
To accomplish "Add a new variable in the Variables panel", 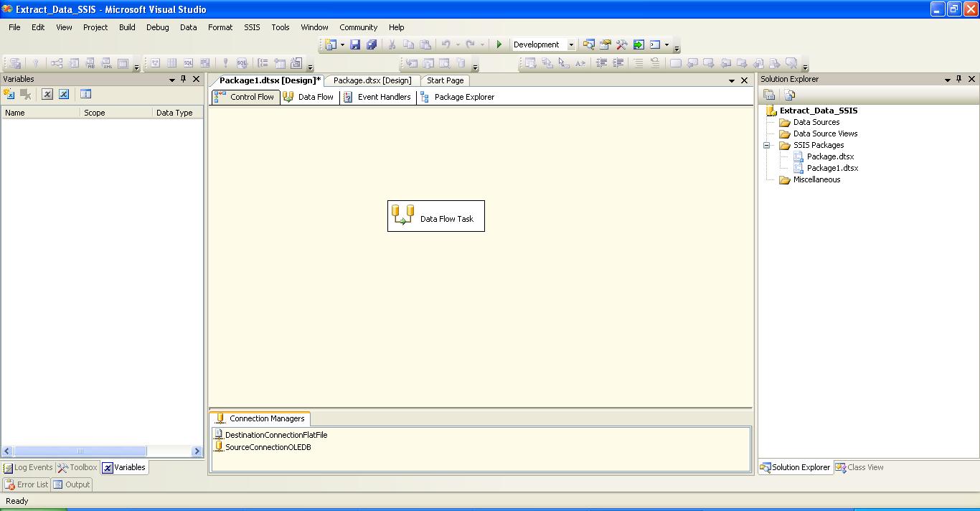I will pos(9,94).
